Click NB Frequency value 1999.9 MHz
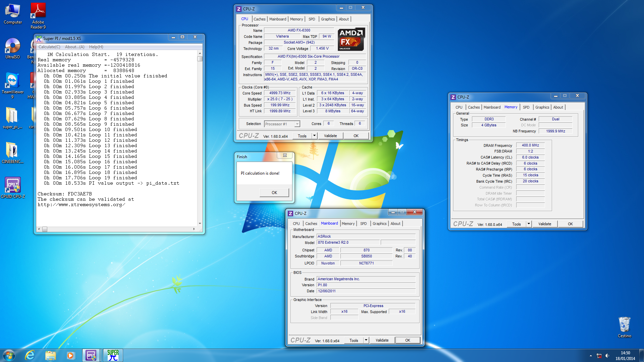The height and width of the screenshot is (362, 644). pos(555,131)
